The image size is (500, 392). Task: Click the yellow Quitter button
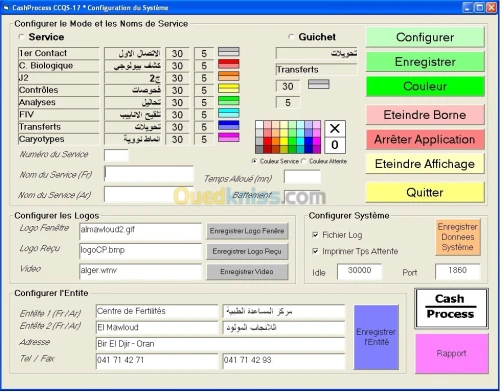click(425, 192)
